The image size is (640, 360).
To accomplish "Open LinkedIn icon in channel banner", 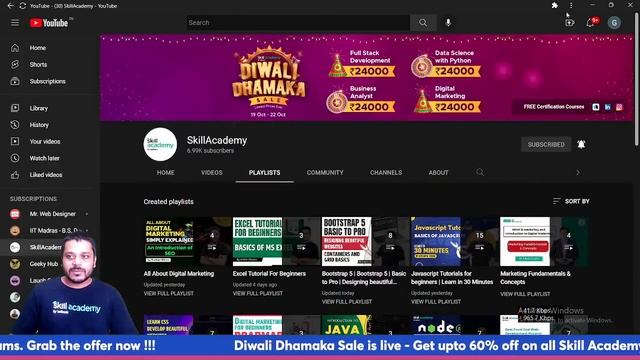I will tap(608, 107).
